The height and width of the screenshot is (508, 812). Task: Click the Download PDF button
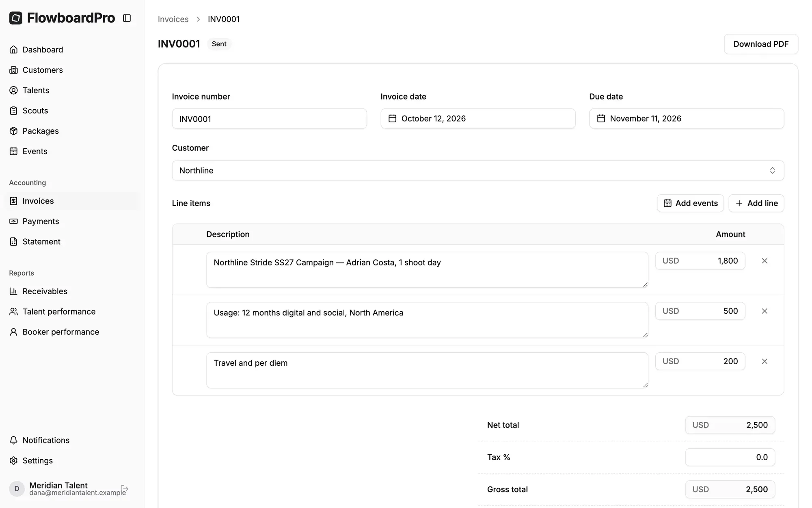click(x=761, y=44)
